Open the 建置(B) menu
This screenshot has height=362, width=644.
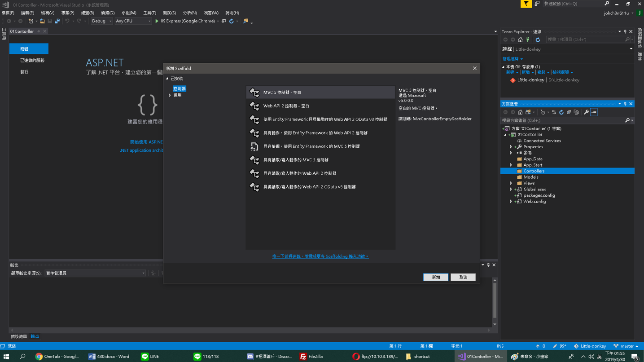pos(88,13)
